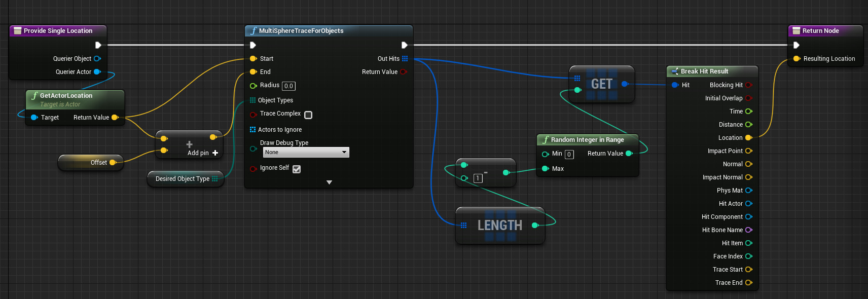Click Add pin on the addition node
Viewport: 868px width, 299px height.
(x=203, y=153)
